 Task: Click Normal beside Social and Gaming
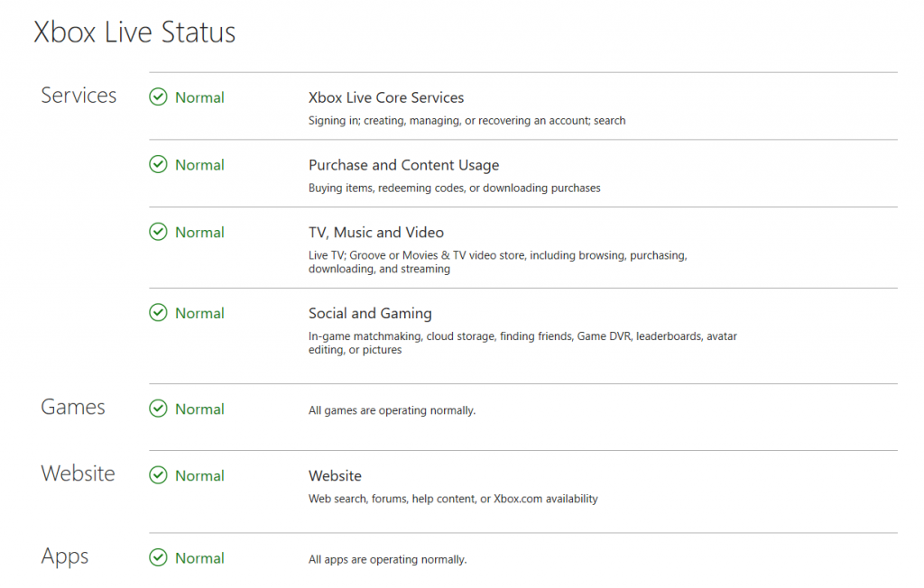click(200, 314)
